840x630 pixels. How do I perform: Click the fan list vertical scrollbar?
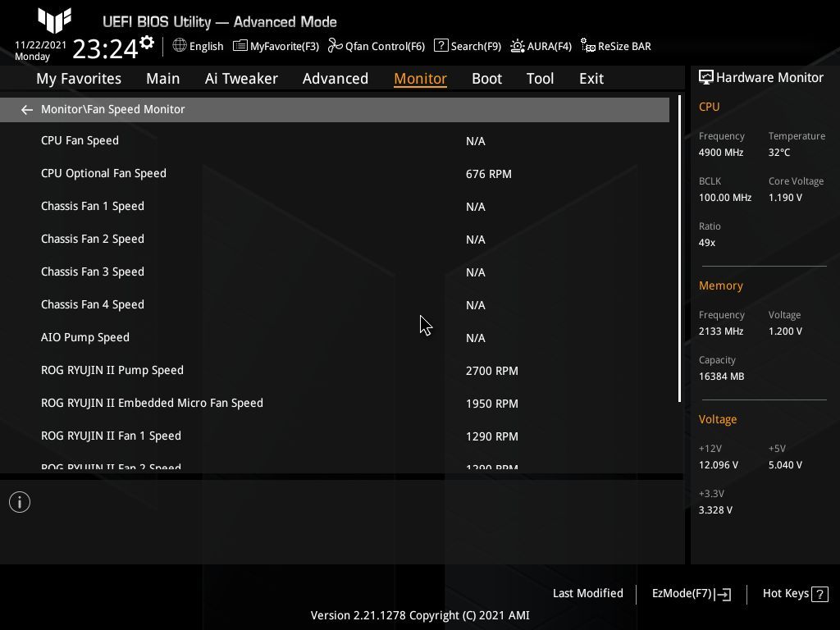(x=679, y=249)
